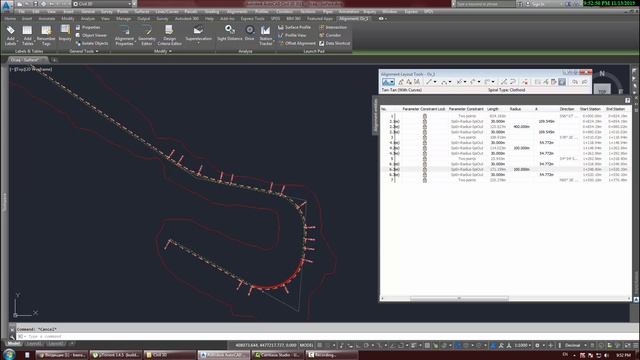Click Corridor in Launch Pad
The image size is (640, 360).
330,35
